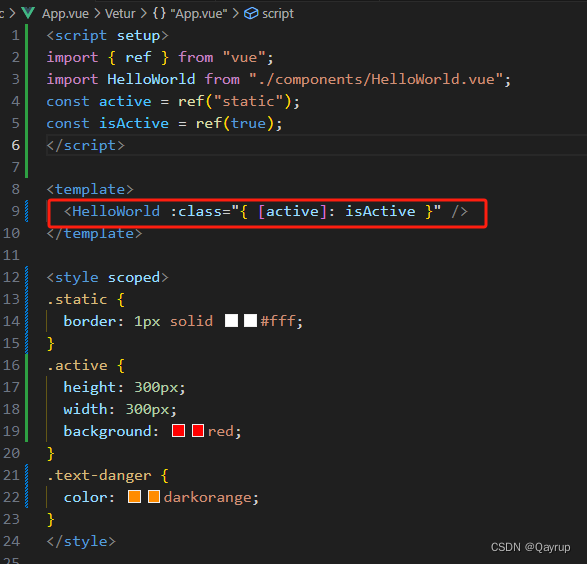Click line number 9 in the gutter
This screenshot has width=587, height=564.
coord(15,211)
